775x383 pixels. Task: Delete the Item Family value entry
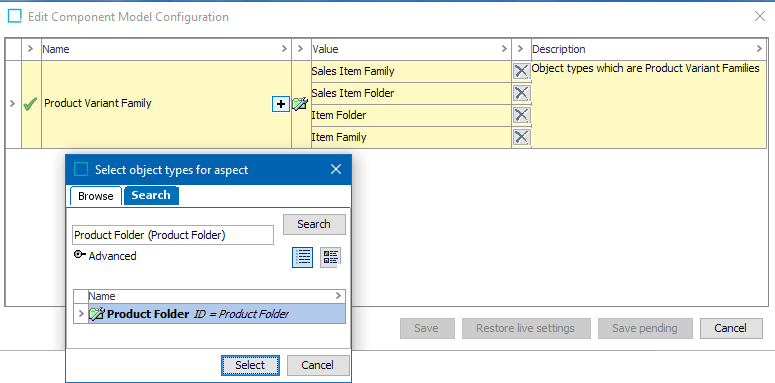(521, 137)
